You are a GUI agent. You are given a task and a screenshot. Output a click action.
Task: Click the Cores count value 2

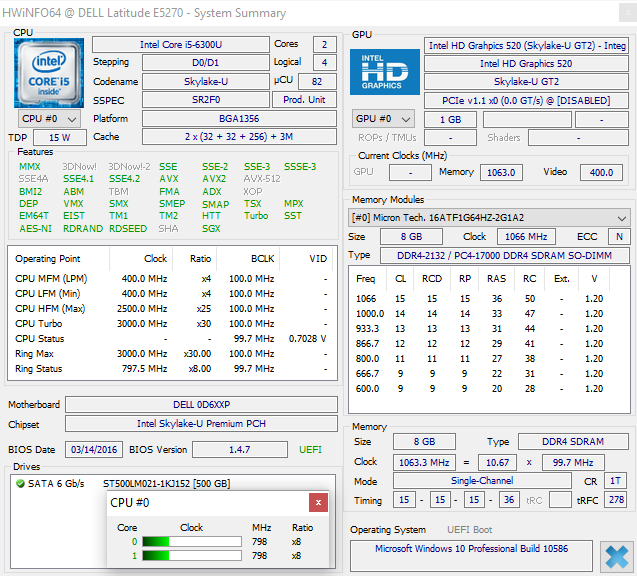pyautogui.click(x=325, y=45)
